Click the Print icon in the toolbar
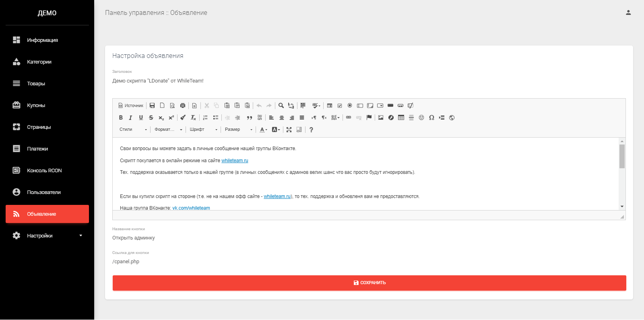This screenshot has height=320, width=644. coord(183,105)
